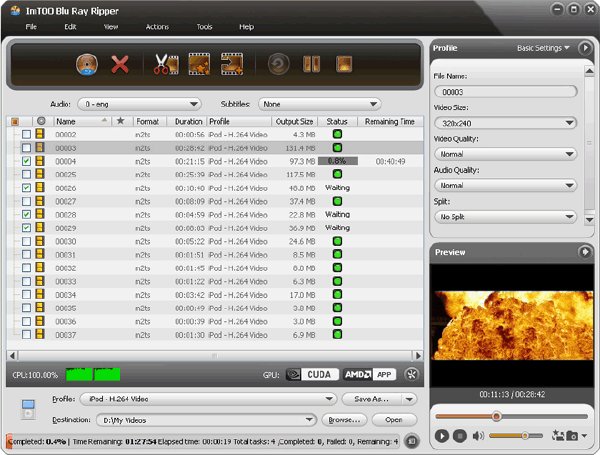Click the preview clip marker icon
The image size is (600, 455).
click(558, 435)
